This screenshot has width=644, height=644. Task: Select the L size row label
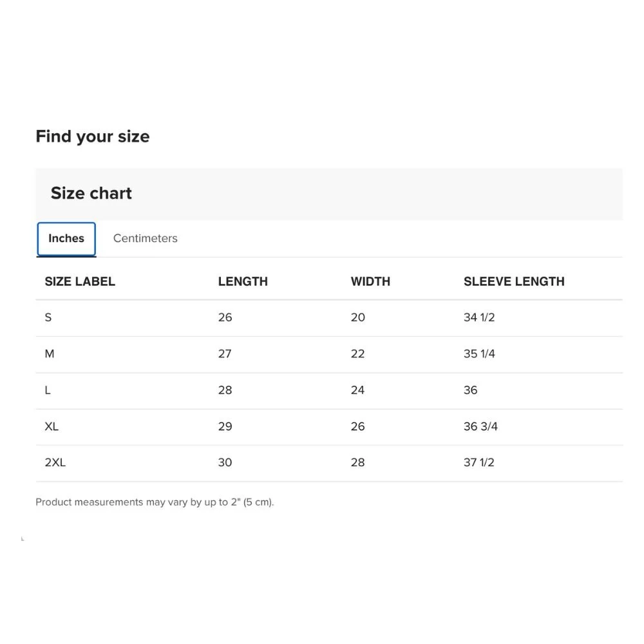[48, 390]
